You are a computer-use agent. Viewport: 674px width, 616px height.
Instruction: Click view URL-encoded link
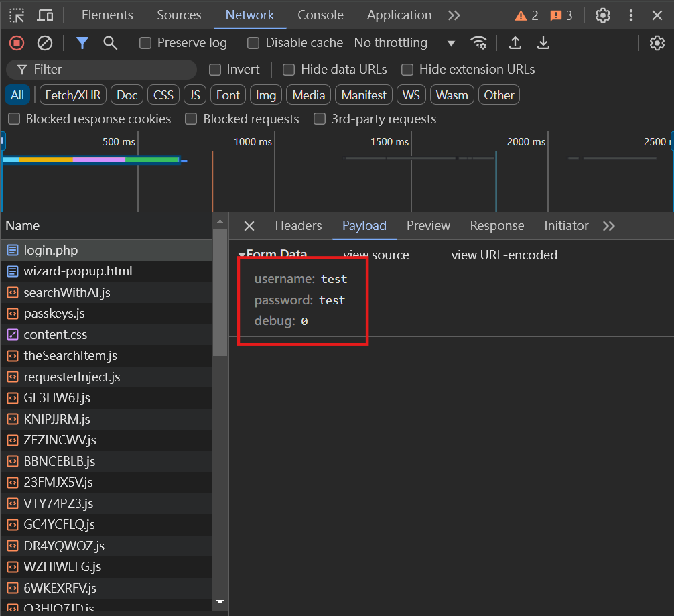point(504,255)
